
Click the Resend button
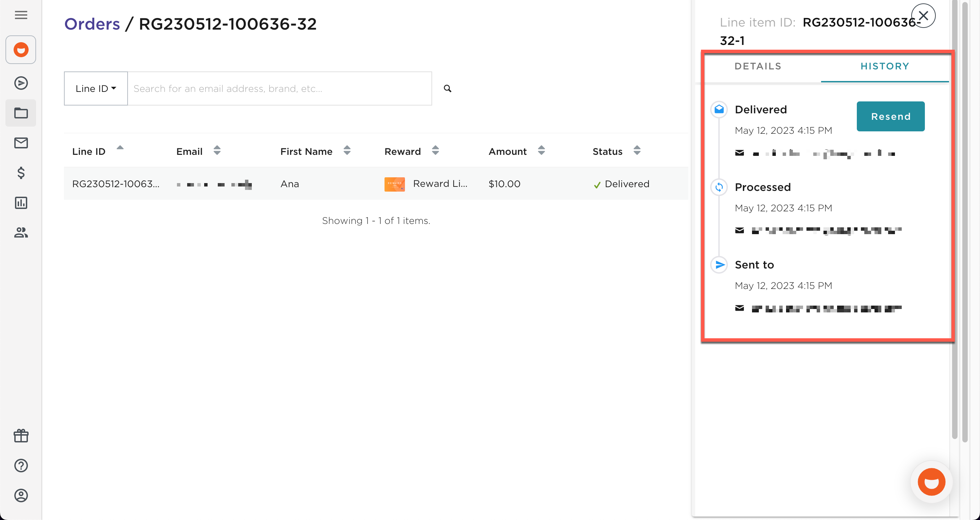coord(890,116)
